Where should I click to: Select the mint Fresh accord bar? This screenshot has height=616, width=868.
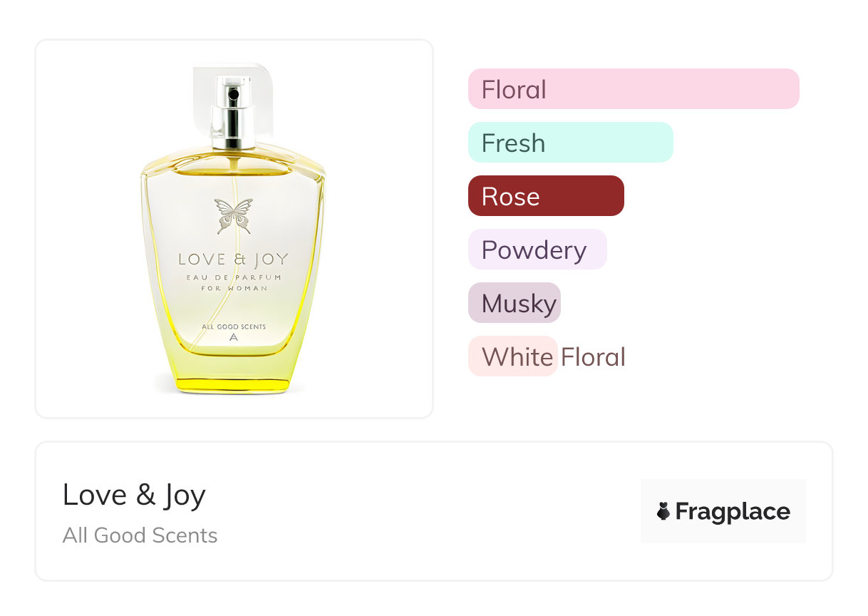coord(570,143)
